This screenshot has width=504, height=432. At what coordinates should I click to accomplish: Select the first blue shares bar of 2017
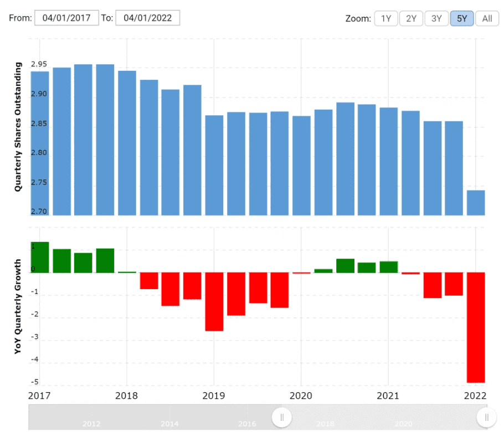pos(40,143)
